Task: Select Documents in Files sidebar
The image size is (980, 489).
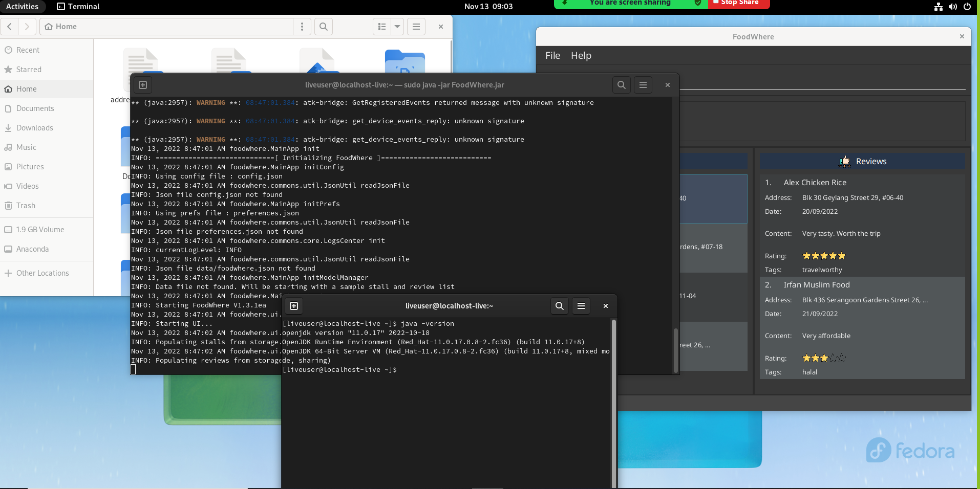Action: tap(47, 108)
